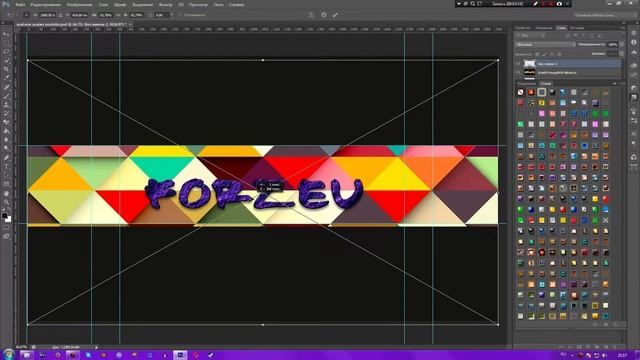Viewport: 640px width, 360px height.
Task: Select the Dodge tool
Action: point(6,149)
